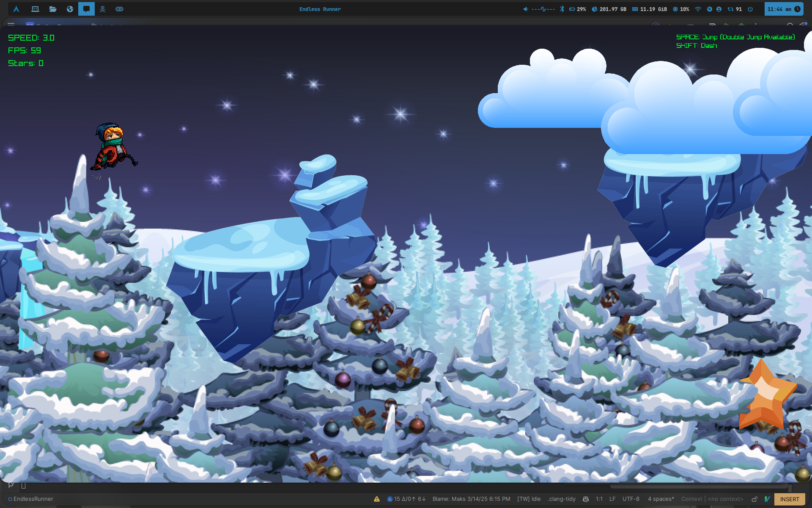Switch to the code laptop workspace
The height and width of the screenshot is (508, 812).
point(35,9)
